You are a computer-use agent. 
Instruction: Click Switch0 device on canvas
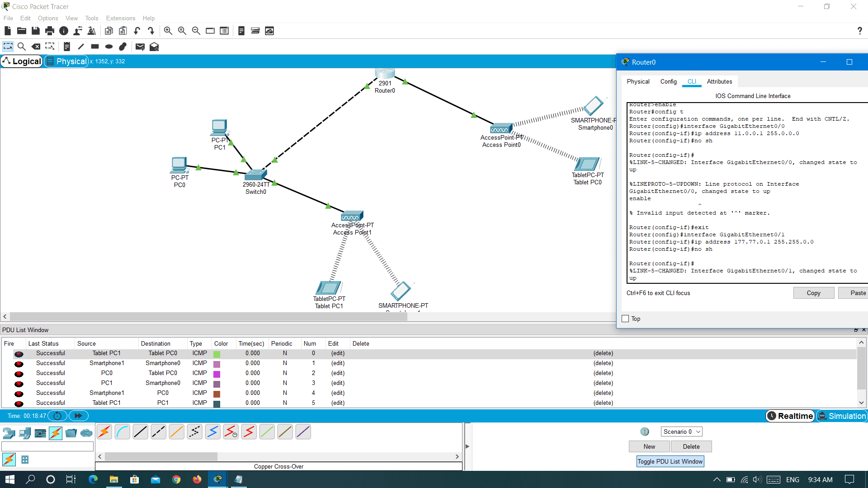tap(255, 175)
